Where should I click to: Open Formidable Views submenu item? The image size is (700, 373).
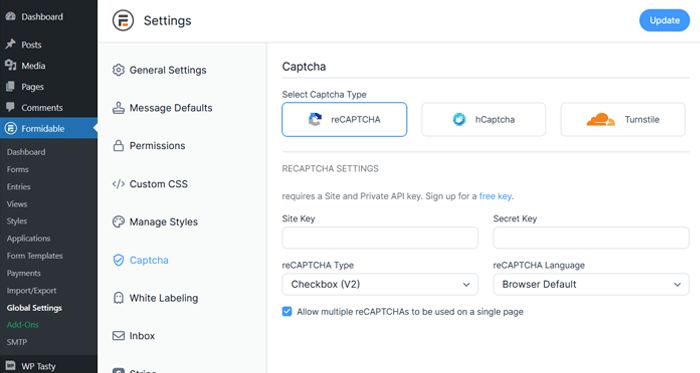[x=17, y=204]
